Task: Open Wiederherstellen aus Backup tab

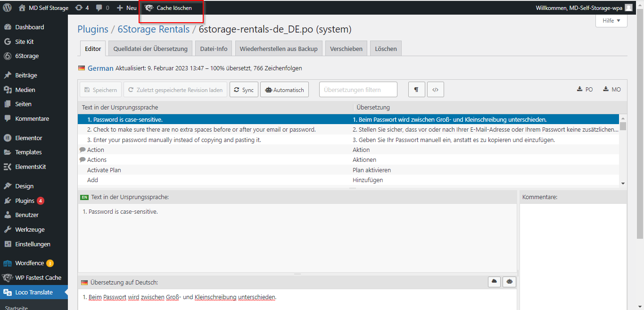Action: coord(279,49)
